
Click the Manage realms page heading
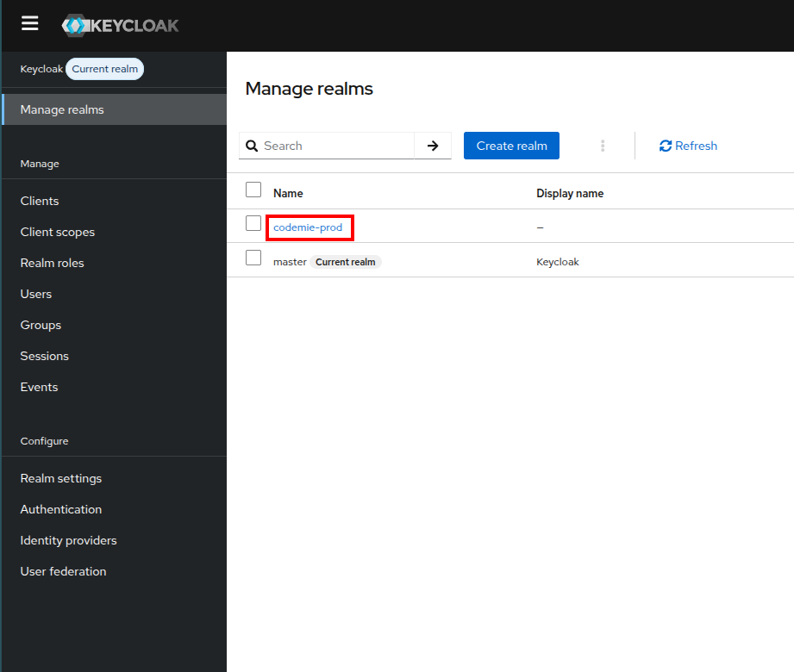coord(309,89)
